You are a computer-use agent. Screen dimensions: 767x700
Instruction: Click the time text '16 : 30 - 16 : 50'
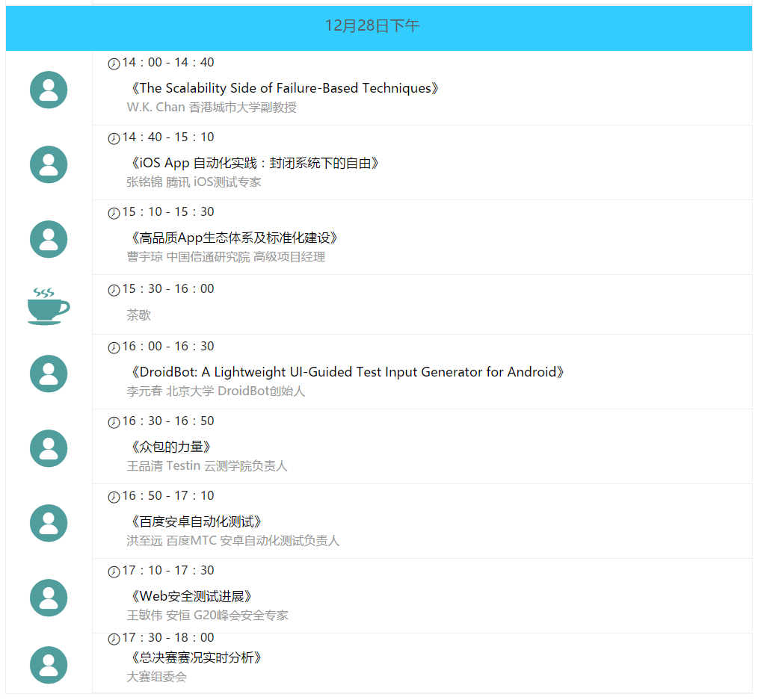pos(168,421)
